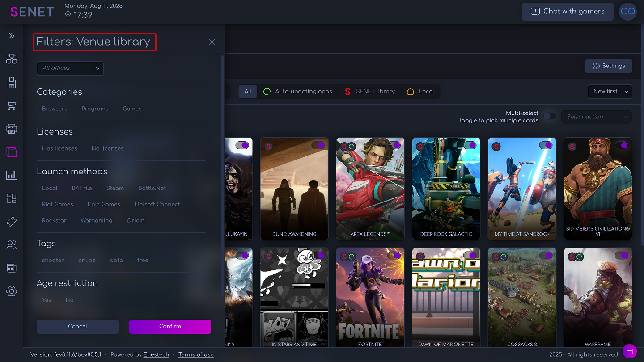Filter by Epic Games launch method

104,204
